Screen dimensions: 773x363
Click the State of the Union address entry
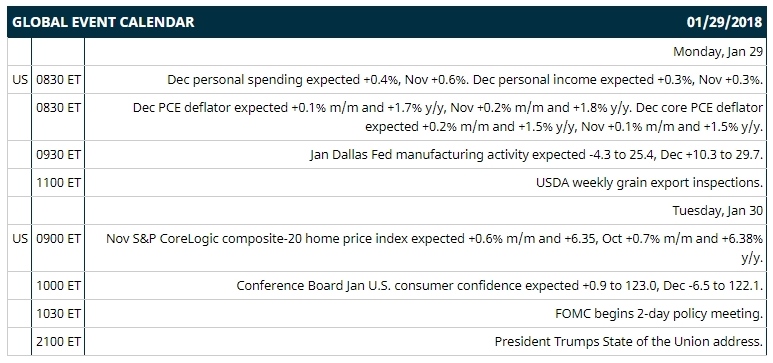click(629, 341)
